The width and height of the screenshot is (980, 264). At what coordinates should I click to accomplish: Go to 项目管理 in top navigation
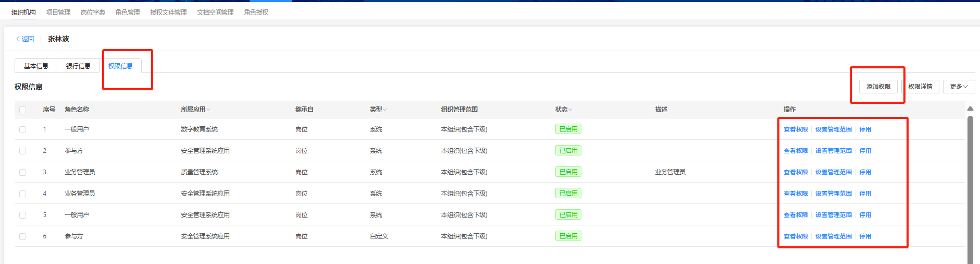58,13
